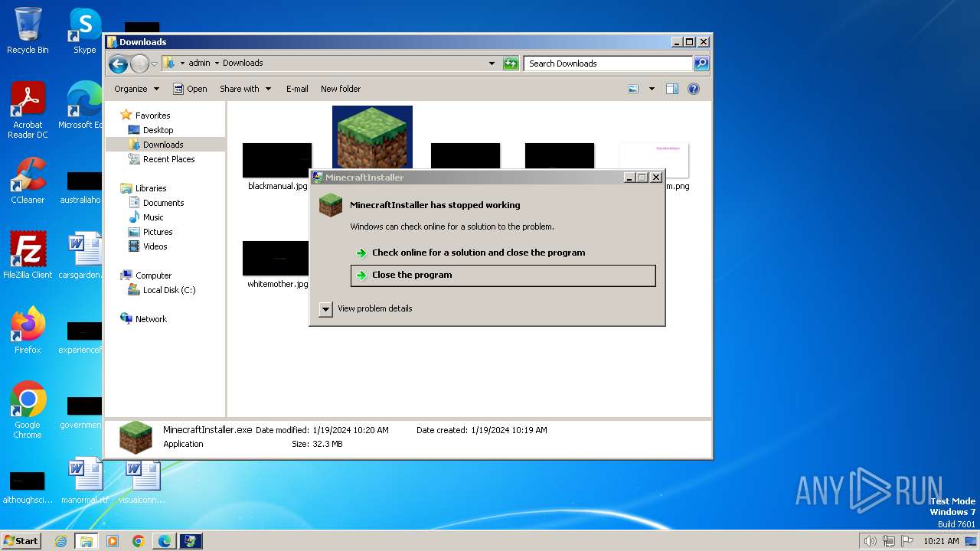
Task: Click the MinecraftInstaller error taskbar button
Action: [191, 541]
